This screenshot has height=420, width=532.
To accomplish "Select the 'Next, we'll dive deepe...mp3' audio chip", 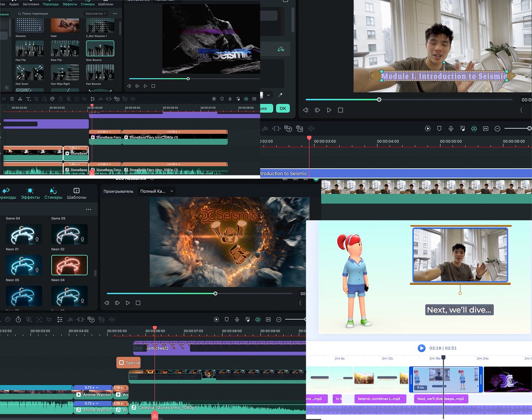I will 441,399.
